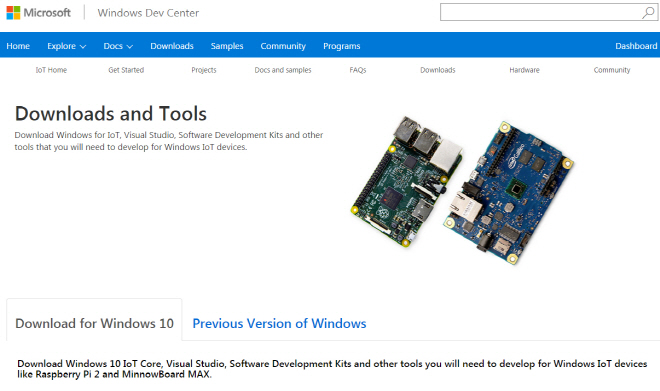
Task: Open Community in the blue navigation bar
Action: click(283, 46)
